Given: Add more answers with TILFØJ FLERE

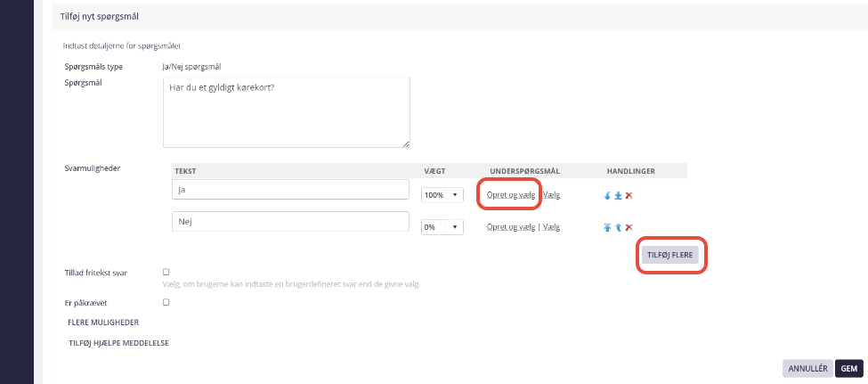Looking at the screenshot, I should [669, 255].
